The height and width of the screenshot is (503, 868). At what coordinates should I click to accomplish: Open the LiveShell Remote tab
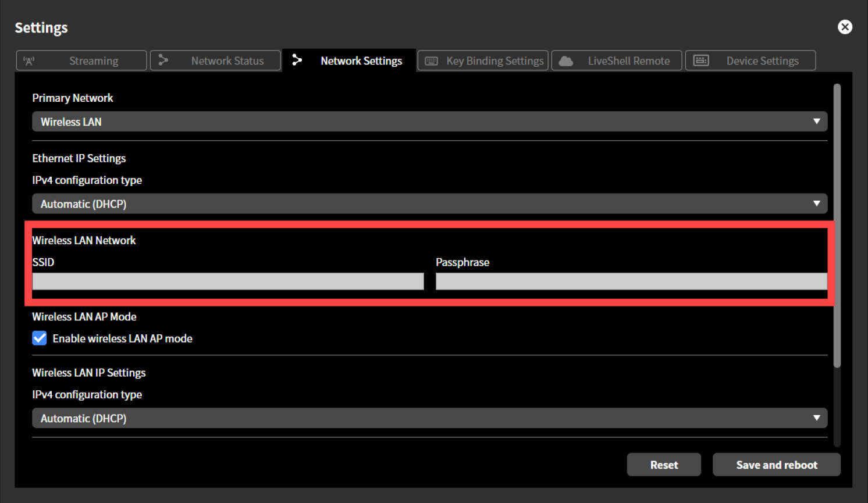coord(617,60)
